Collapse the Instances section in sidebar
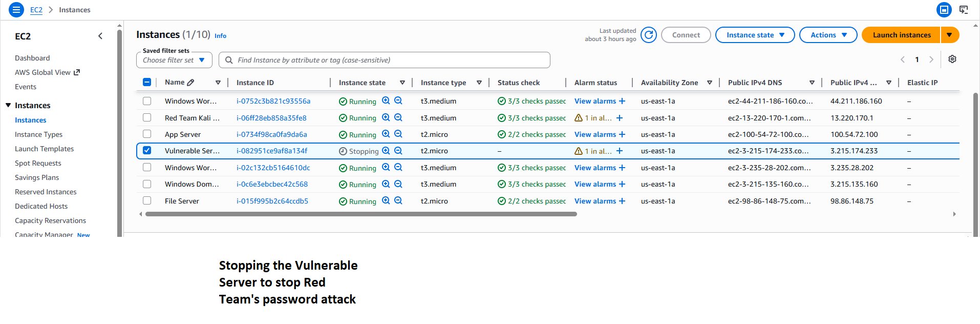This screenshot has height=324, width=980. (8, 105)
